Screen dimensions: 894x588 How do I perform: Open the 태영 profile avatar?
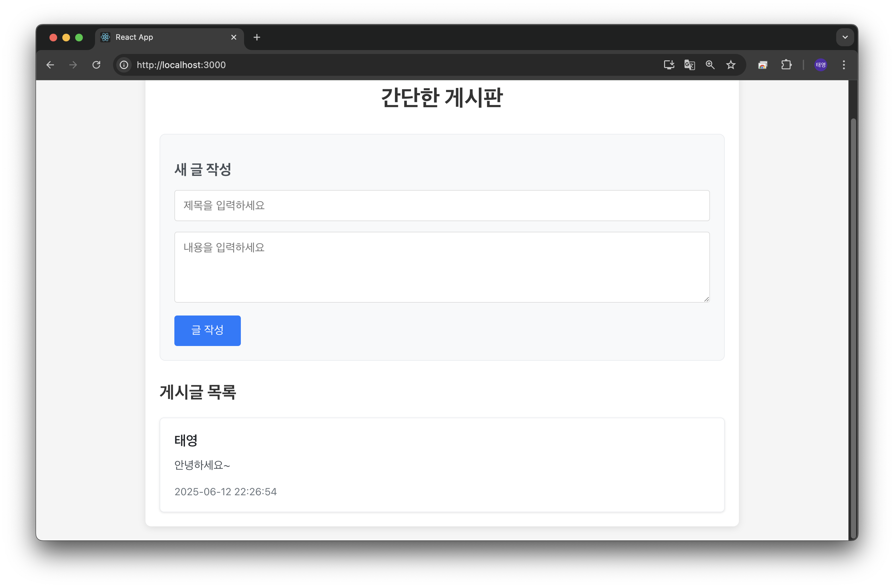[821, 65]
